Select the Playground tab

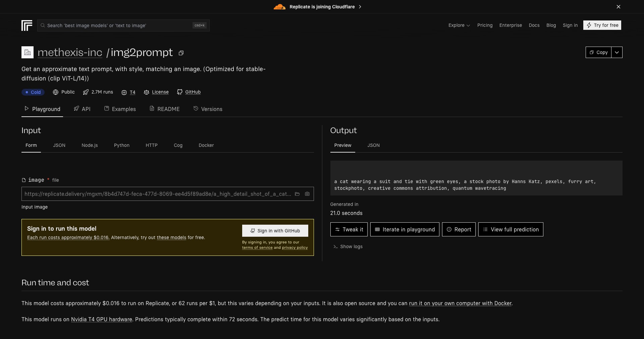pos(42,109)
